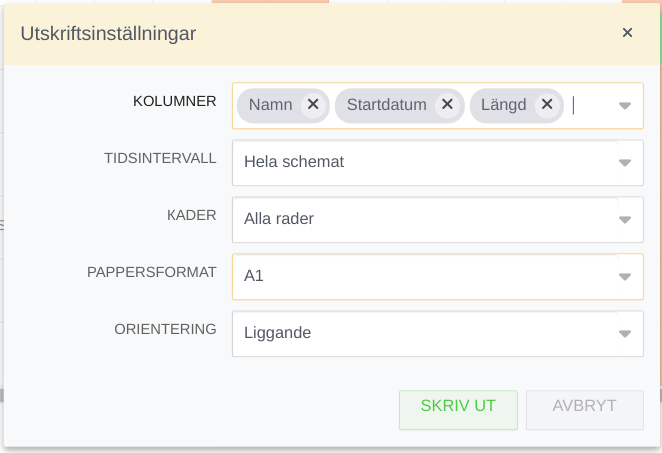Click the PAPPERSFORMAT field label
The image size is (662, 453).
coord(165,272)
